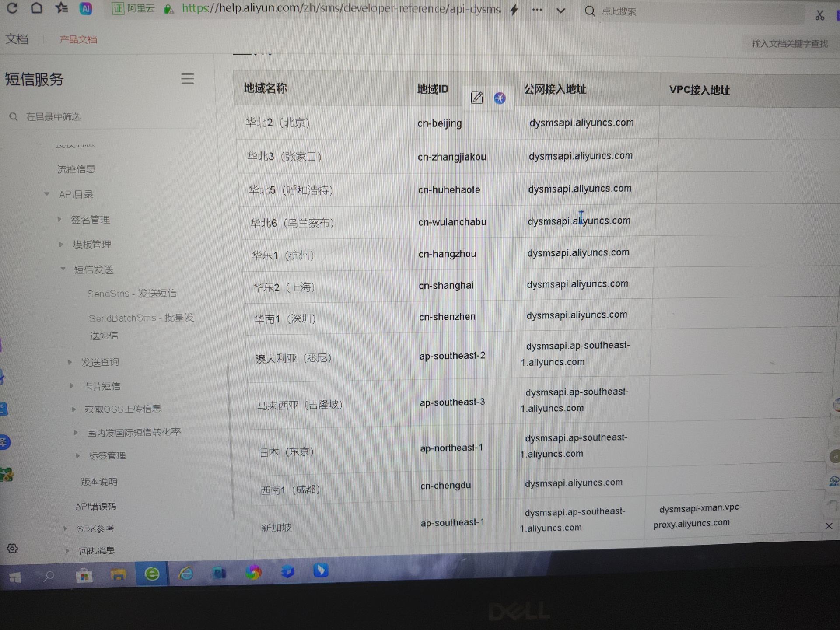The image size is (840, 630).
Task: Click the address bar URL
Action: pyautogui.click(x=341, y=8)
